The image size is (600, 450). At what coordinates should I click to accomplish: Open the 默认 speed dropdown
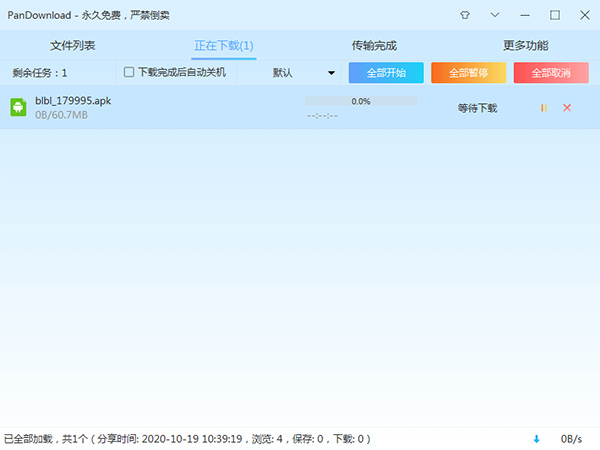304,72
